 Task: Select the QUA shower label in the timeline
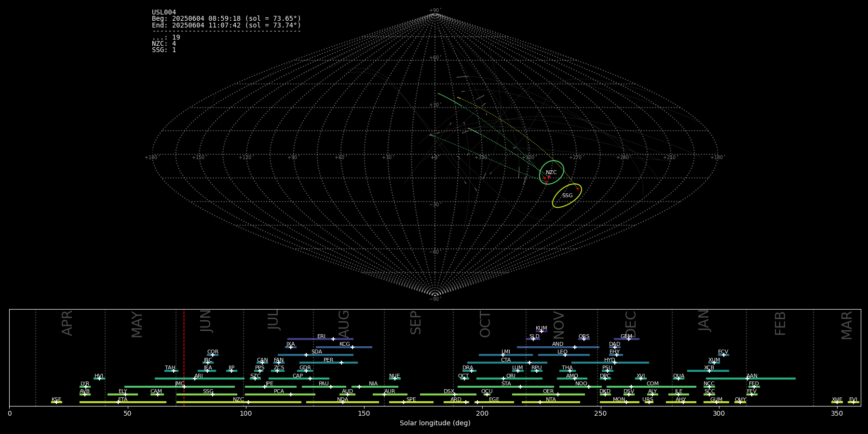pyautogui.click(x=678, y=376)
